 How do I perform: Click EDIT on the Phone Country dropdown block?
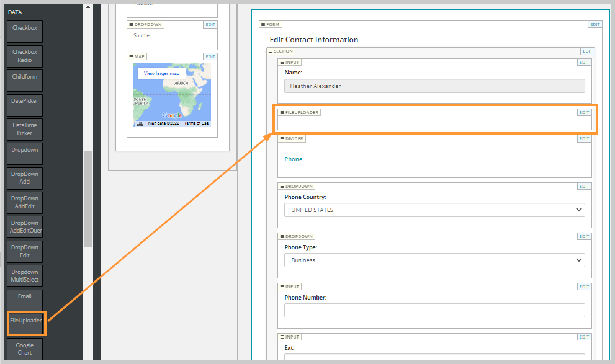(584, 186)
